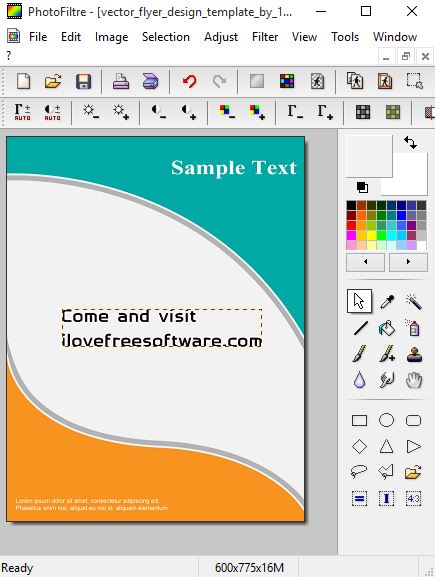Increase saturation with color plus icon
The height and width of the screenshot is (577, 435).
tap(257, 111)
